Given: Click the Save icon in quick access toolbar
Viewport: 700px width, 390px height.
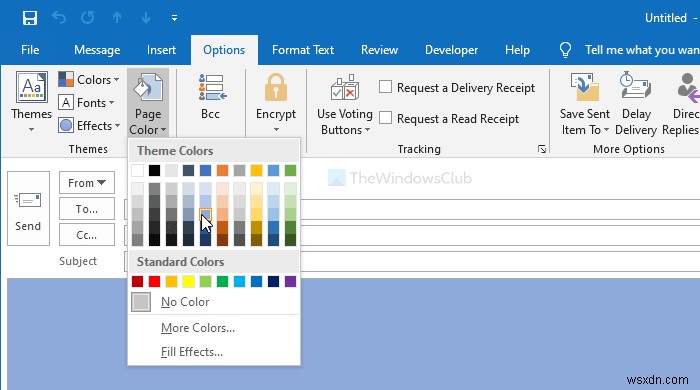Looking at the screenshot, I should coord(30,18).
